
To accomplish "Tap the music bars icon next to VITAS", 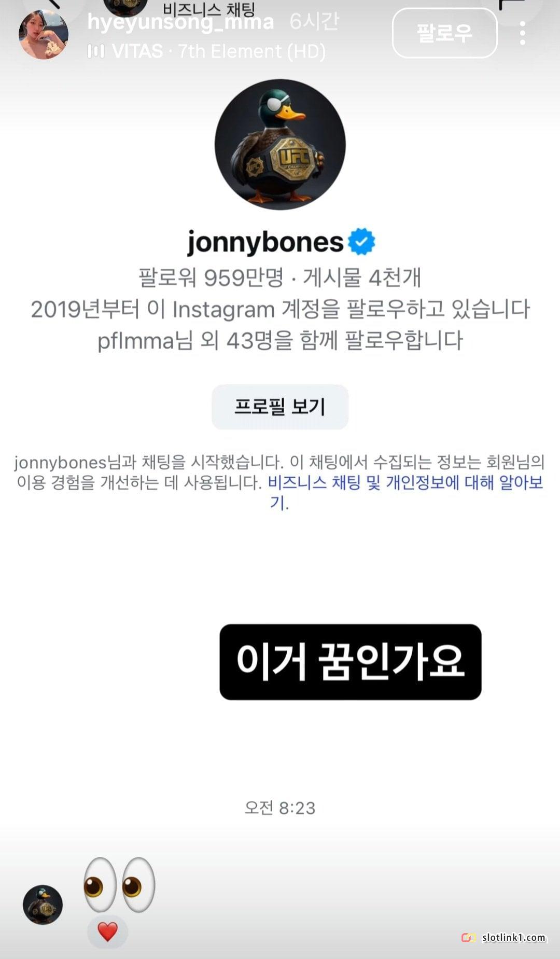I will 96,51.
